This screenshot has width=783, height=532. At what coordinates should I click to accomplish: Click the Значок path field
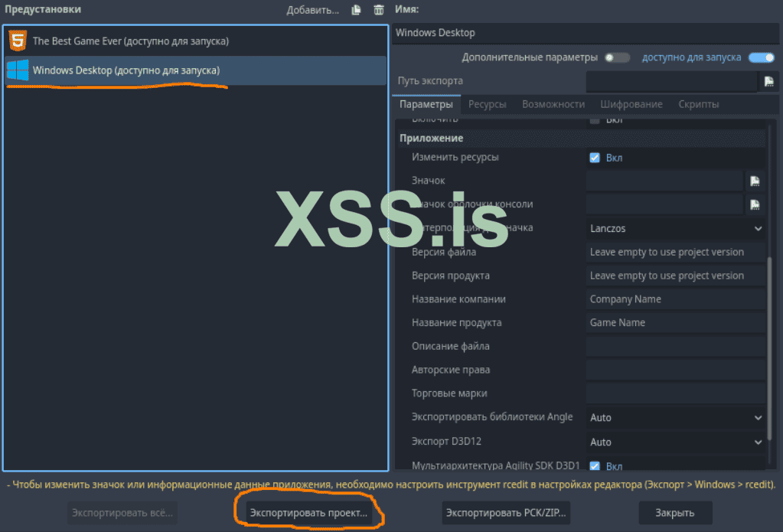pos(664,181)
